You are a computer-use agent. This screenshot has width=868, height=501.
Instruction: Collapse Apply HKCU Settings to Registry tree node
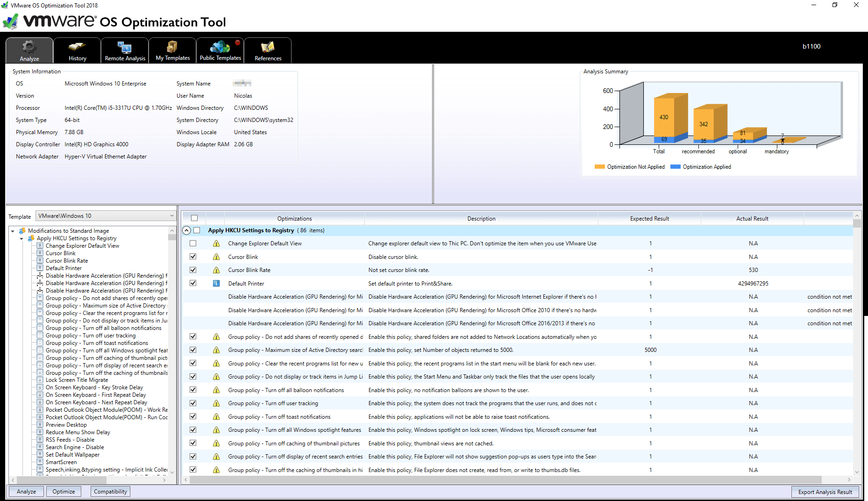pos(21,238)
